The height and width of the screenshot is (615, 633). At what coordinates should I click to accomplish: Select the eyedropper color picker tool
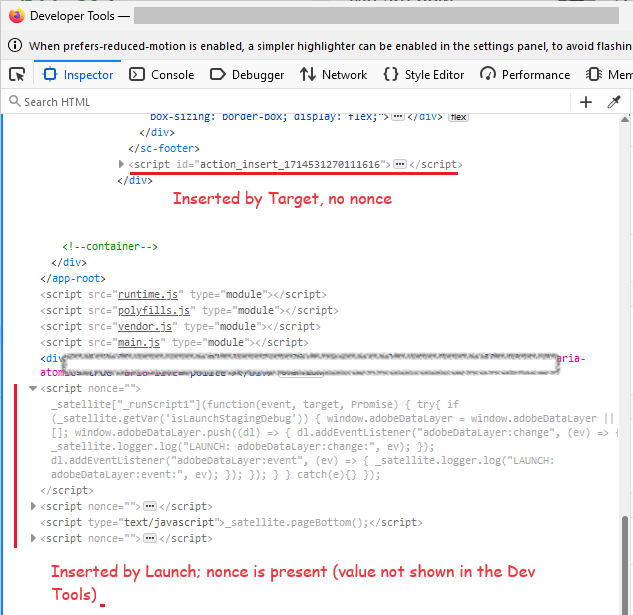coord(615,102)
